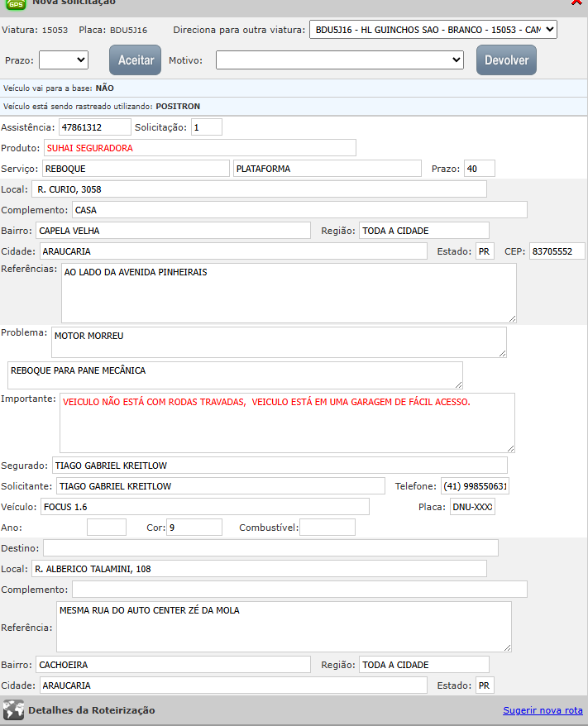Click the Bairro field CAPELA VELHA
This screenshot has width=588, height=726.
click(173, 231)
